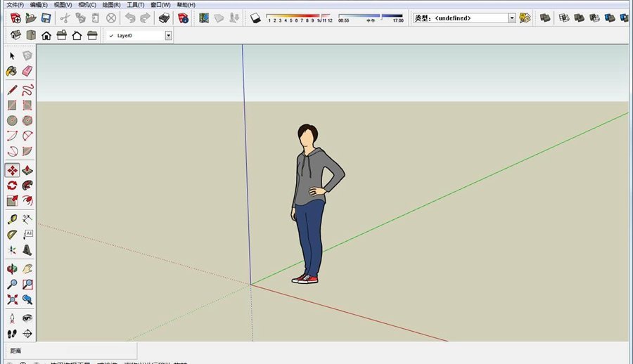Print the model with printer icon
Screen dimensions: 633x364
click(x=164, y=18)
